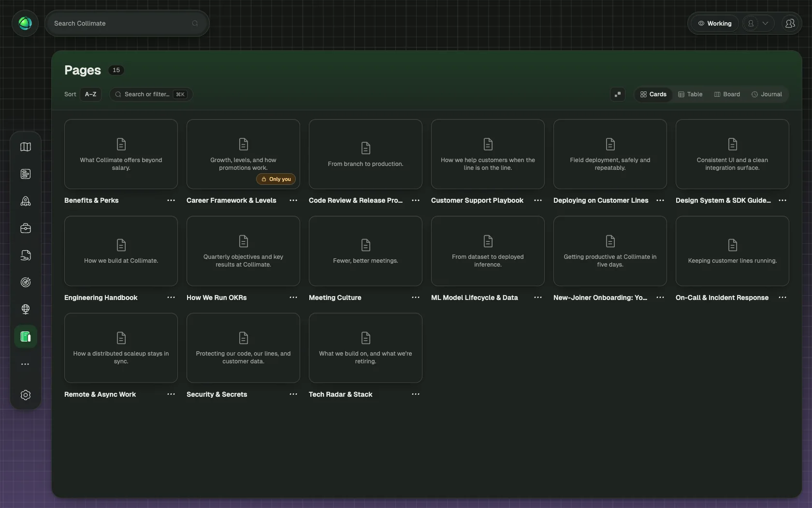Viewport: 812px width, 508px height.
Task: Open the text-lines feed icon in sidebar
Action: tap(26, 174)
